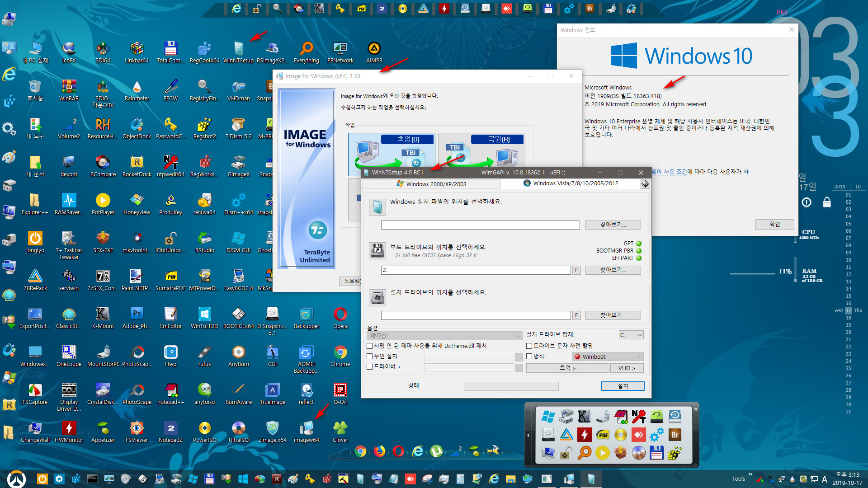868x488 pixels.
Task: Click the install drive path field
Action: coord(476,315)
